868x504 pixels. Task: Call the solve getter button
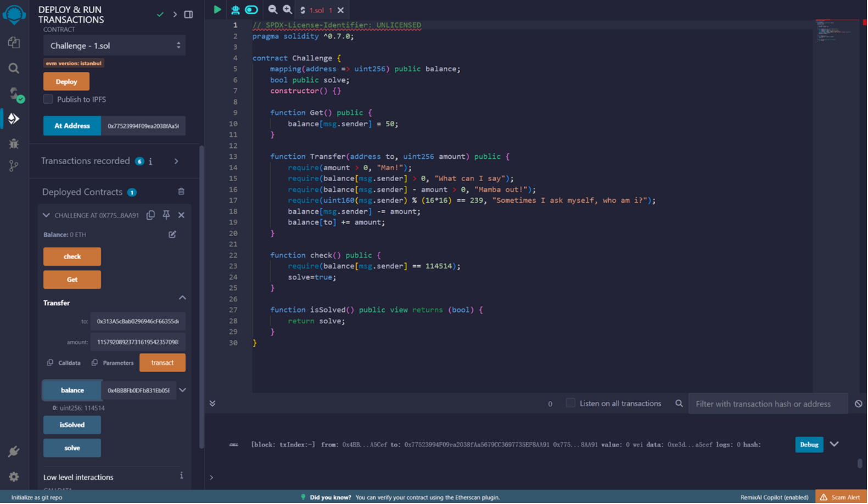click(72, 449)
